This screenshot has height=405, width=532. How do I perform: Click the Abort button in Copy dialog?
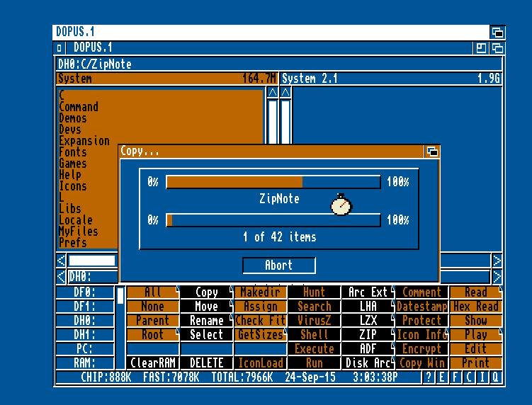coord(279,266)
